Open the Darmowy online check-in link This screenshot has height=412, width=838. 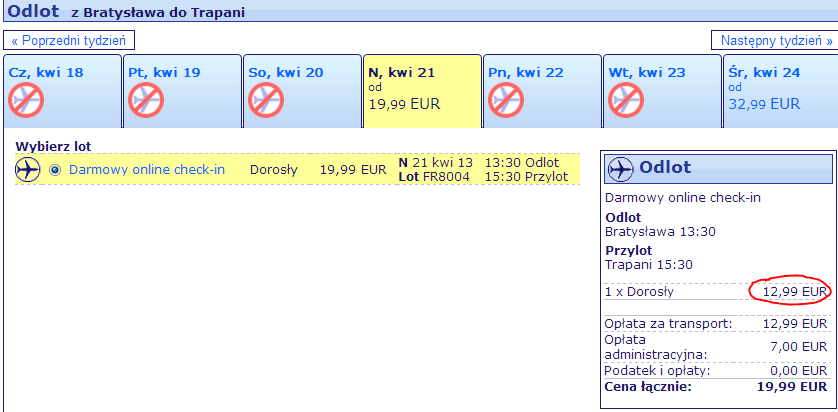point(147,170)
